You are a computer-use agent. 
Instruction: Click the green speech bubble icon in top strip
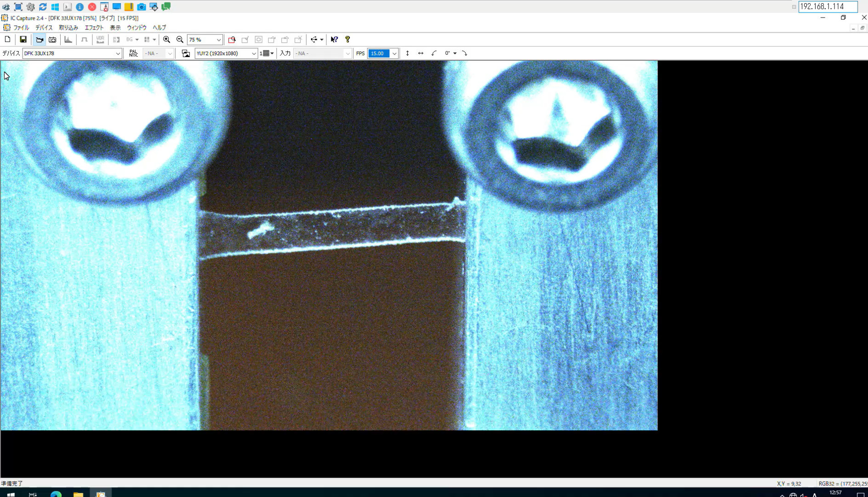click(x=166, y=7)
